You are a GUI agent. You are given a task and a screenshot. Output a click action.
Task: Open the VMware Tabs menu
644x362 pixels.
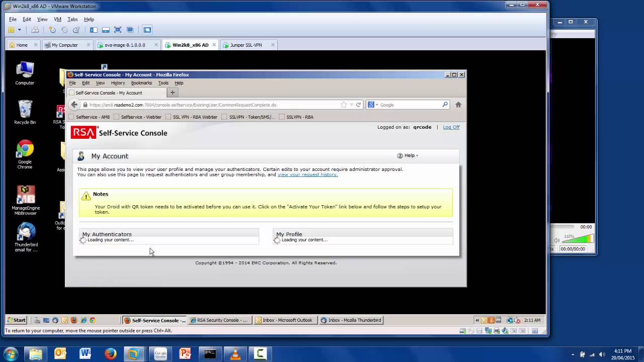(x=72, y=19)
